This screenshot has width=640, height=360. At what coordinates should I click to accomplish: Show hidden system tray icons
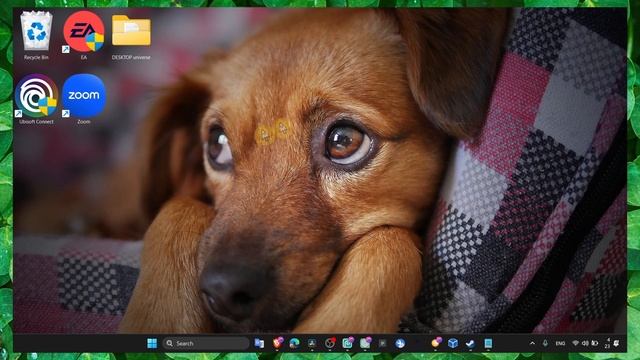point(532,343)
